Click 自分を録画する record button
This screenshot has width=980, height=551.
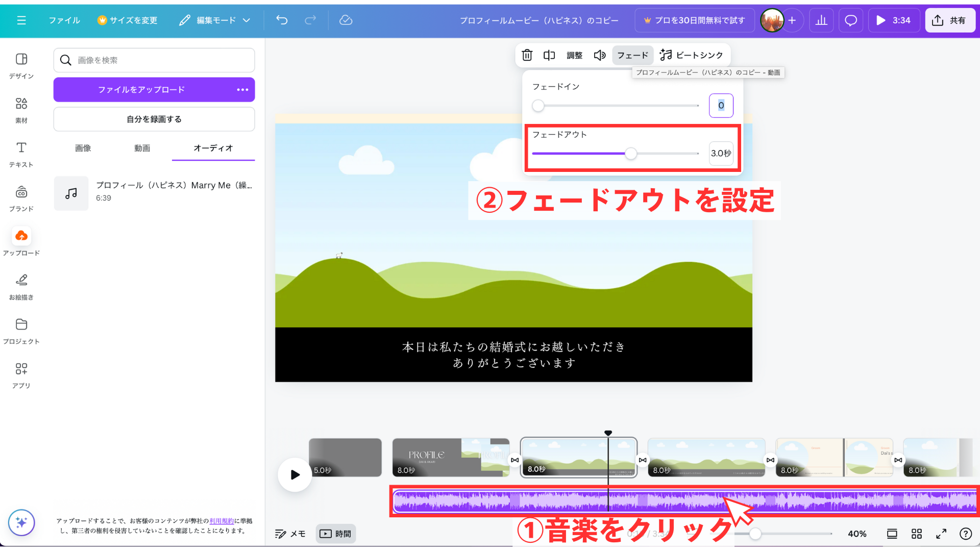pos(154,119)
